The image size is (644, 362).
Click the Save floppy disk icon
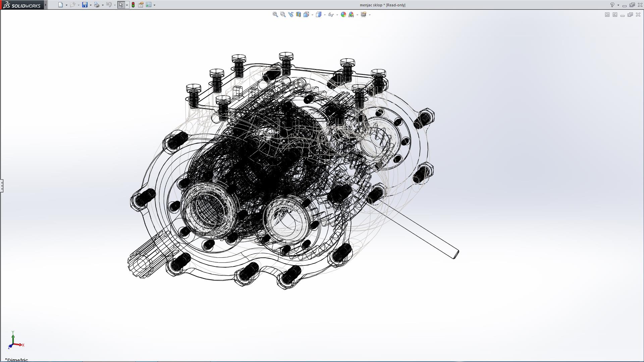[x=85, y=5]
